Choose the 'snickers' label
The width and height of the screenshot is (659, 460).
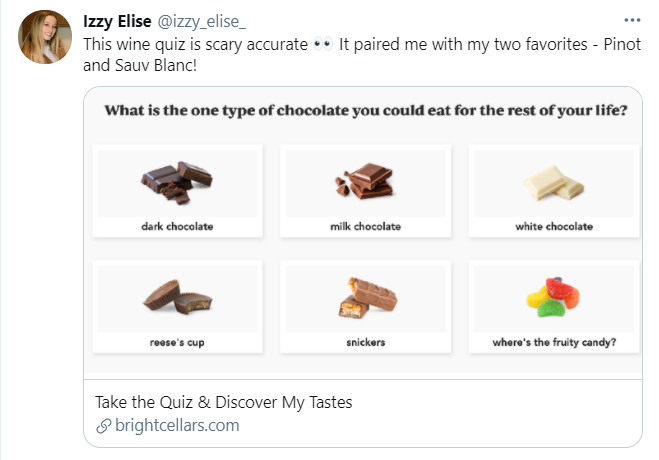click(365, 343)
